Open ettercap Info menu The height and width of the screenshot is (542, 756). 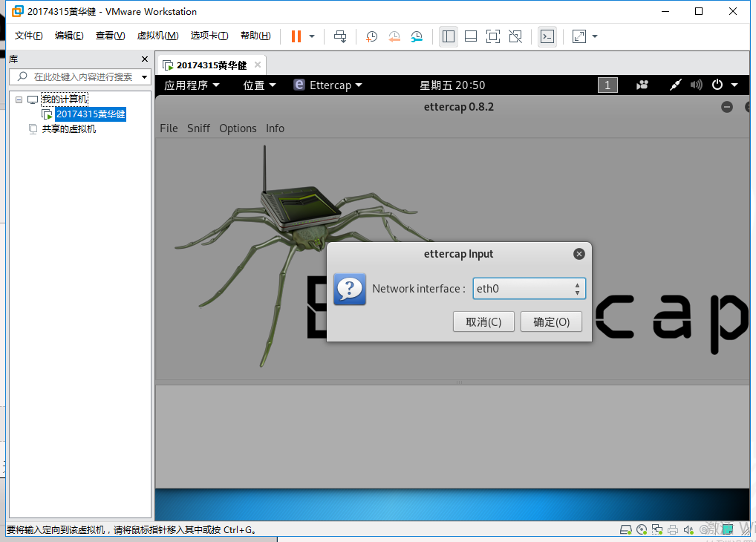tap(276, 128)
